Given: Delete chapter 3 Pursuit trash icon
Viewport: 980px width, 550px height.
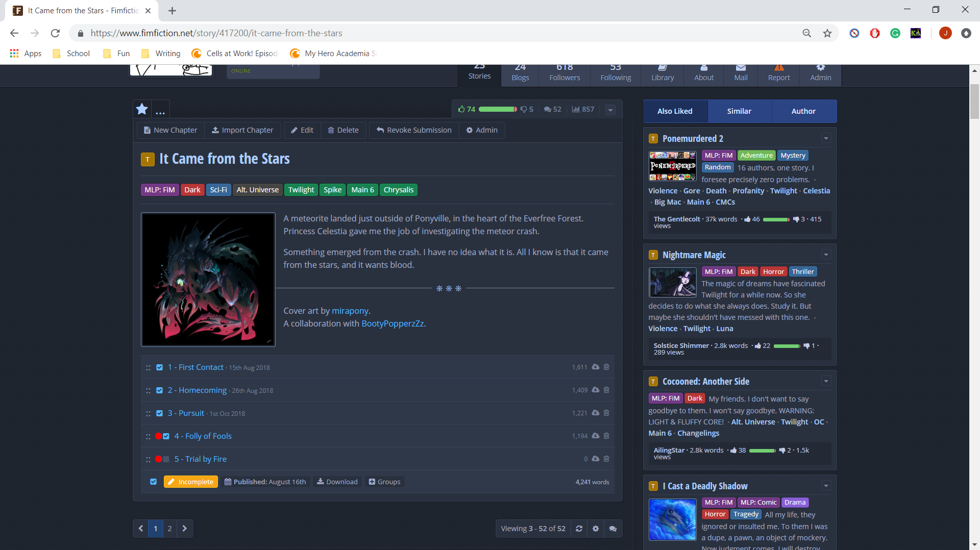Looking at the screenshot, I should click(606, 413).
